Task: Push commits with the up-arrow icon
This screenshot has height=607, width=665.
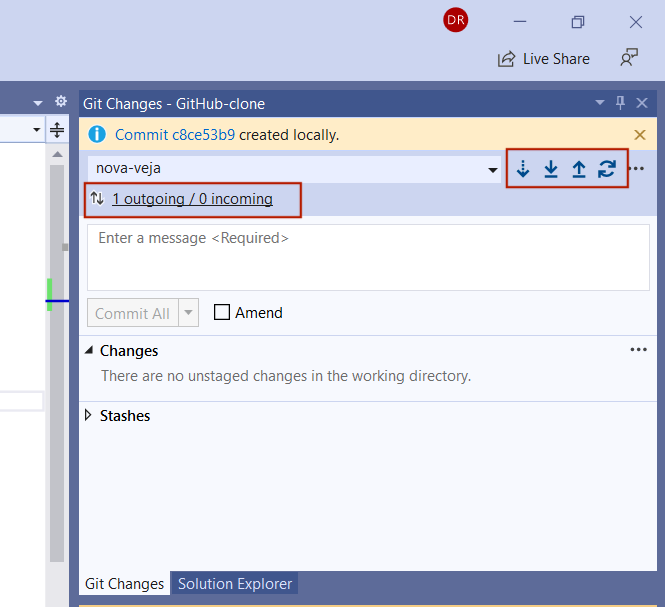Action: [x=578, y=169]
